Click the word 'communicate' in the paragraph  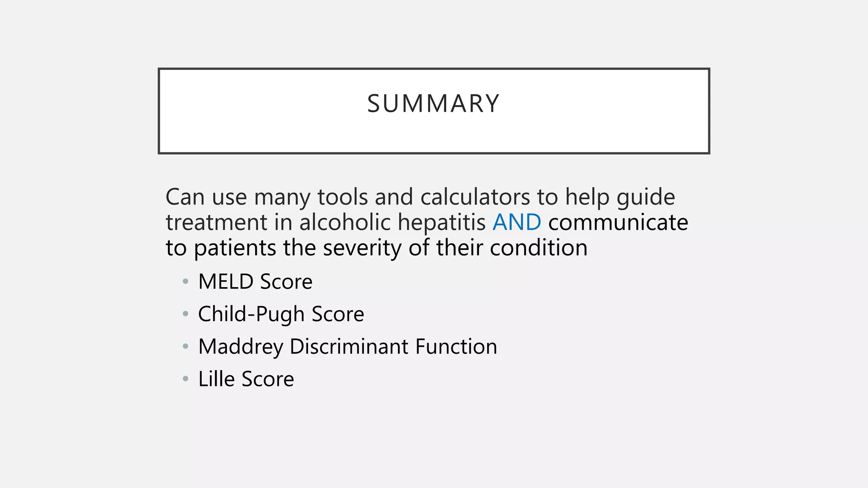click(618, 222)
